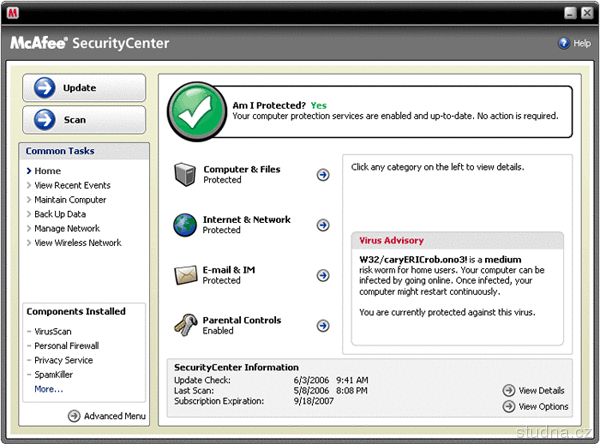Click the Internet & Network label
600x444 pixels.
click(x=247, y=220)
